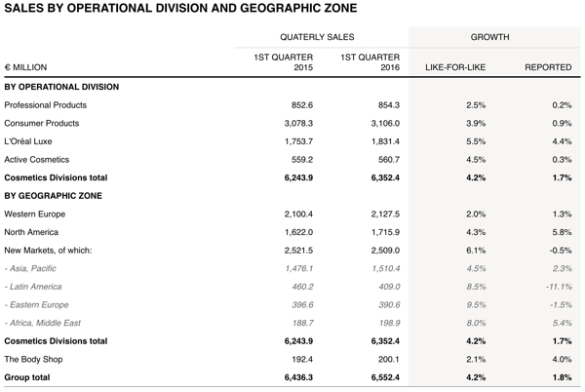The width and height of the screenshot is (585, 392).
Task: Select the '€ MILLION' unit label
Action: pyautogui.click(x=25, y=67)
